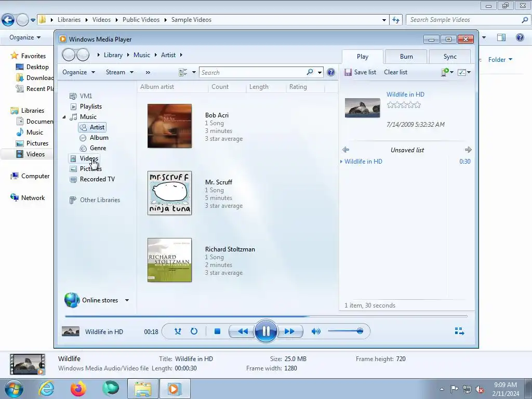Viewport: 532px width, 399px height.
Task: Click Richard Stoltzman album art
Action: [x=170, y=260]
